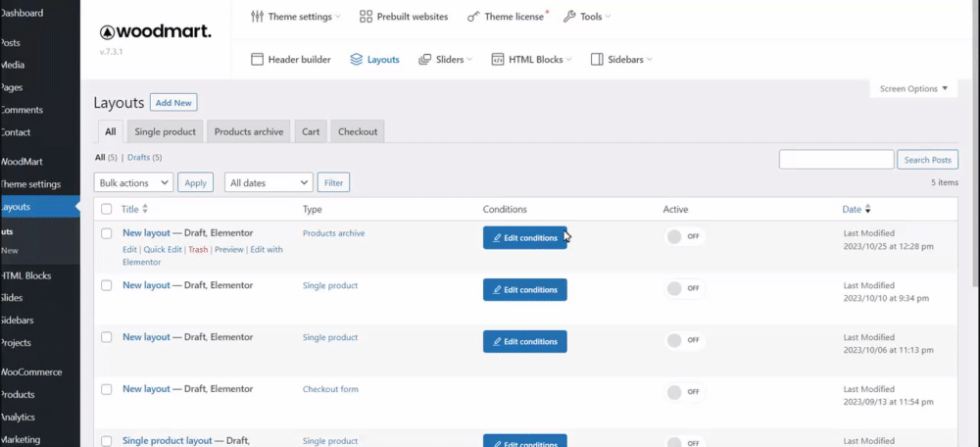This screenshot has width=980, height=447.
Task: Click the Layouts stack icon
Action: [x=357, y=60]
